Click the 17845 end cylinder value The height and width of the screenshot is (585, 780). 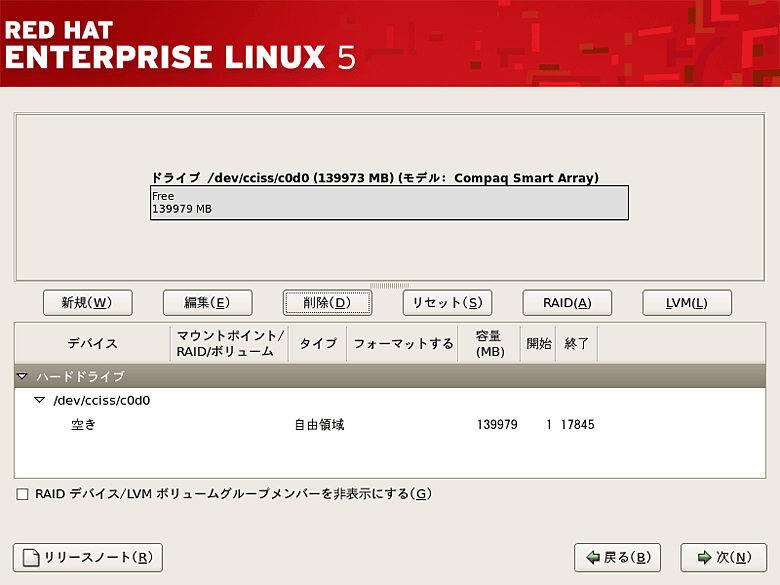[x=578, y=424]
